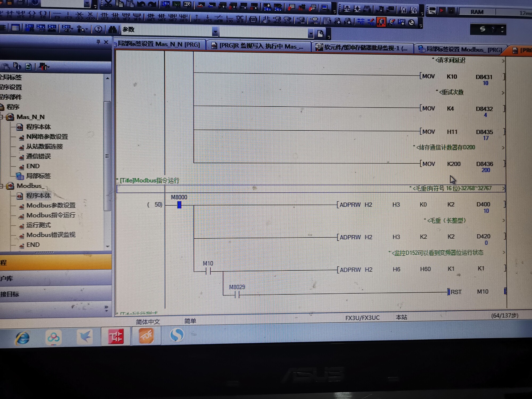Switch to 局部标签设置 Mas_N_N tab

pyautogui.click(x=159, y=44)
